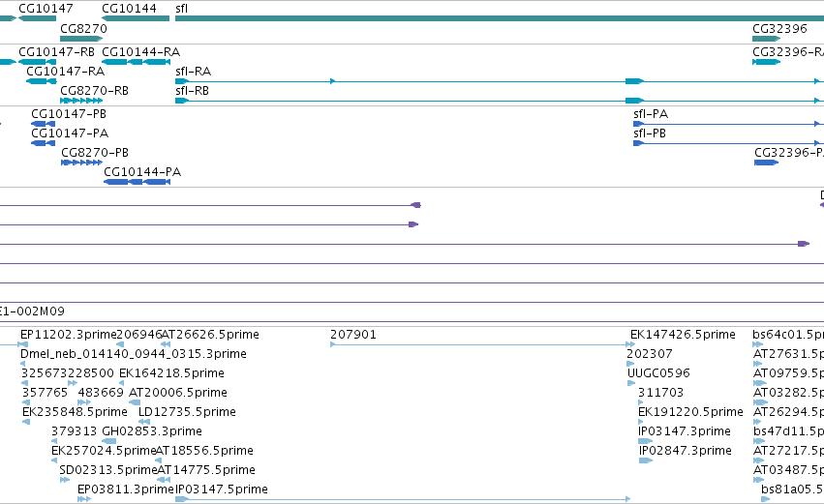Click the sfl-PA protein label
Screen dimensions: 824x504
[651, 114]
